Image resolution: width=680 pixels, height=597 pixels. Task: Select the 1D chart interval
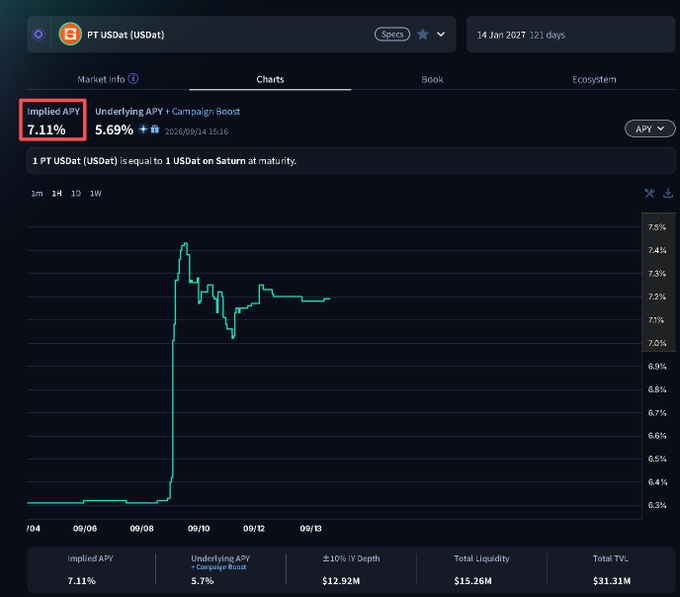76,193
